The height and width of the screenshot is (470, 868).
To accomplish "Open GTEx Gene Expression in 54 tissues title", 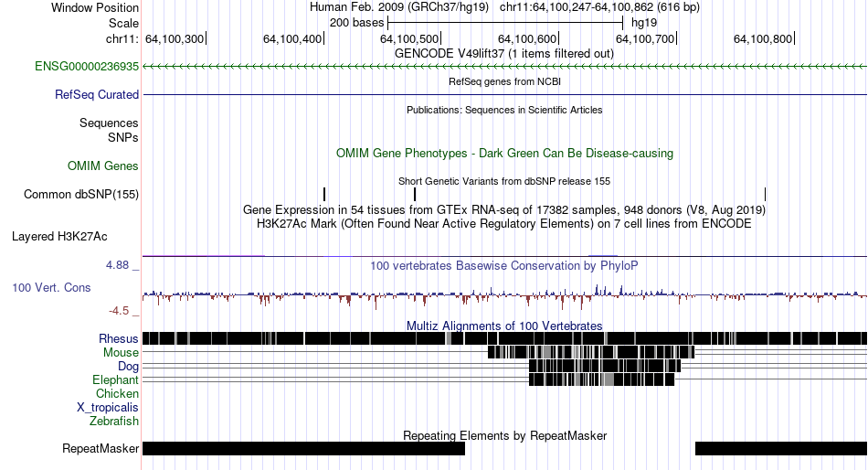I will [504, 210].
